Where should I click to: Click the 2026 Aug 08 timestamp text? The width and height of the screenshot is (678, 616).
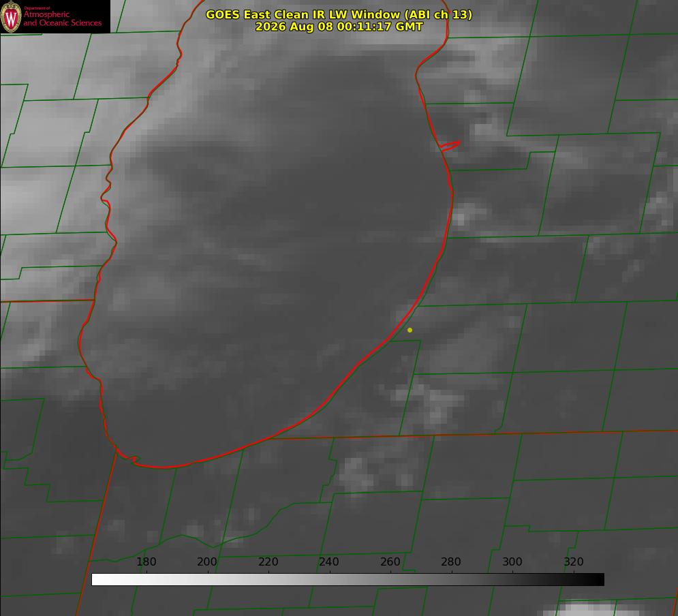tap(339, 27)
